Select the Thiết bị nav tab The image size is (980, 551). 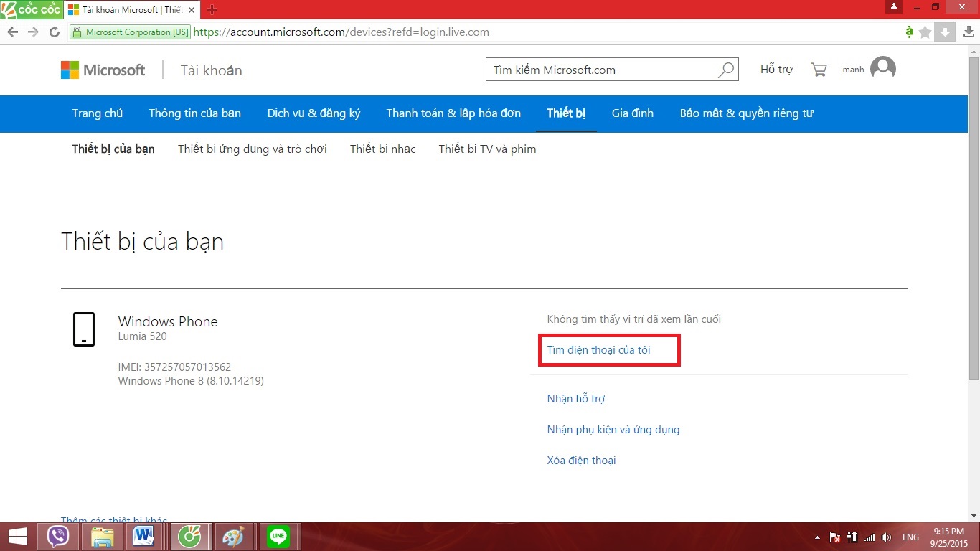point(566,113)
